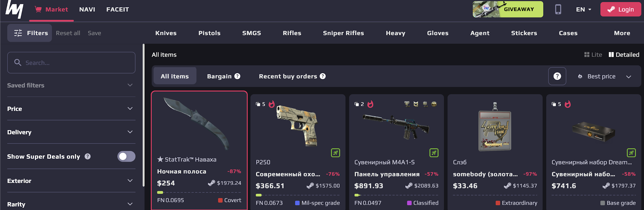Click the Filters icon in the sidebar
The image size is (644, 210).
click(18, 33)
